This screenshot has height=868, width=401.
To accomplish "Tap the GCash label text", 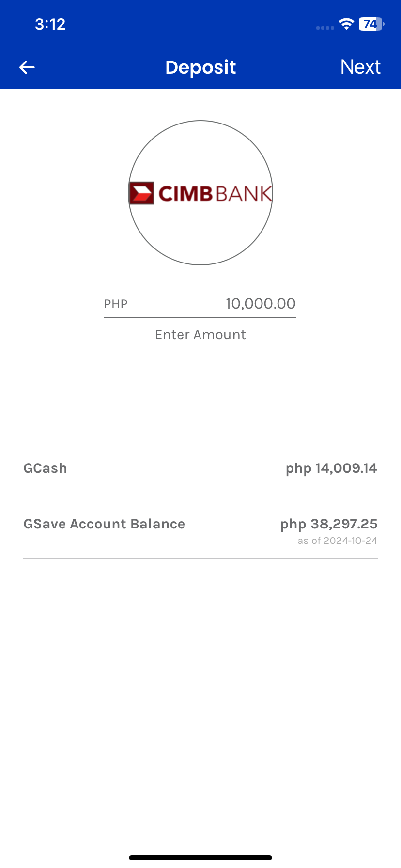I will point(45,468).
